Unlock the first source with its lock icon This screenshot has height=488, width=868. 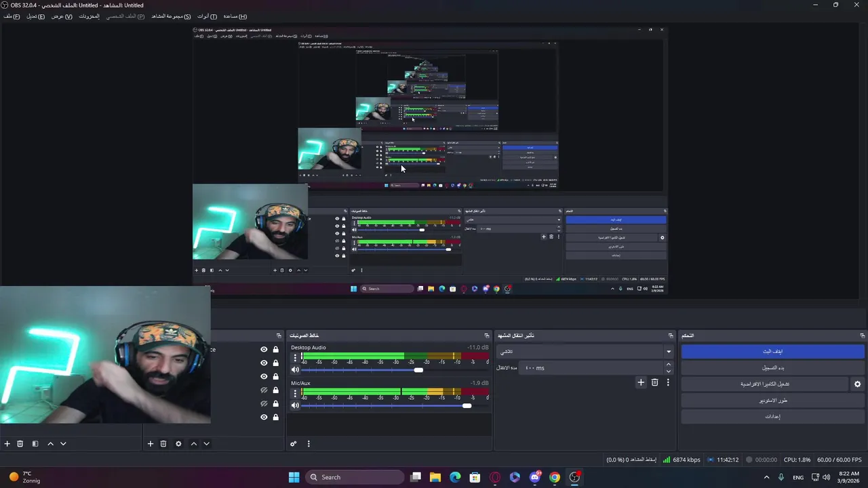tap(275, 350)
